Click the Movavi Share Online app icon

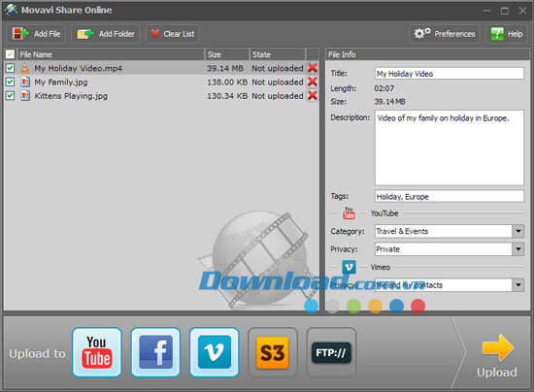[11, 10]
